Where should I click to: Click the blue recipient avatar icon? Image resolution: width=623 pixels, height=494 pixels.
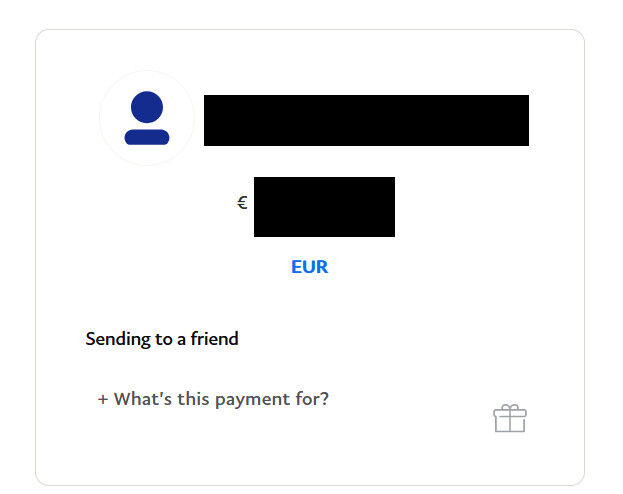(147, 118)
